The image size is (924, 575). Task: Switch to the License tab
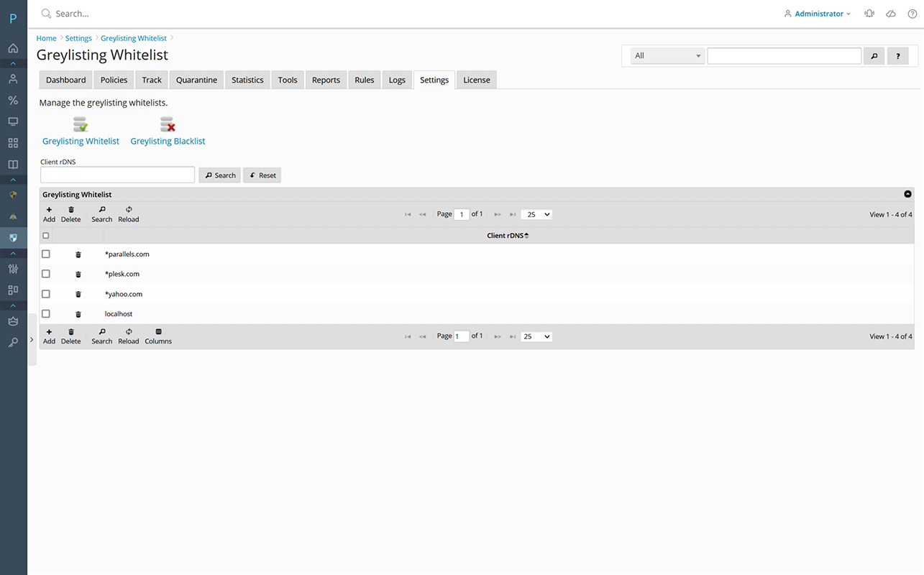pyautogui.click(x=477, y=80)
